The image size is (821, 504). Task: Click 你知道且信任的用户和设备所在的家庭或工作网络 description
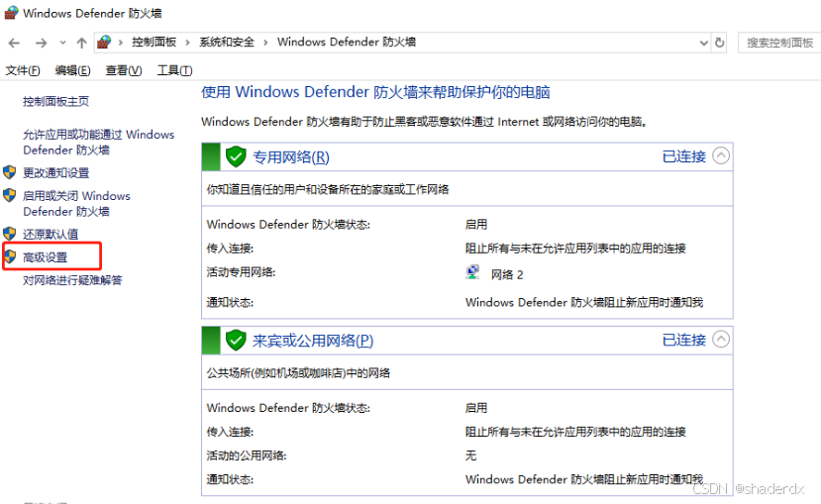click(328, 189)
